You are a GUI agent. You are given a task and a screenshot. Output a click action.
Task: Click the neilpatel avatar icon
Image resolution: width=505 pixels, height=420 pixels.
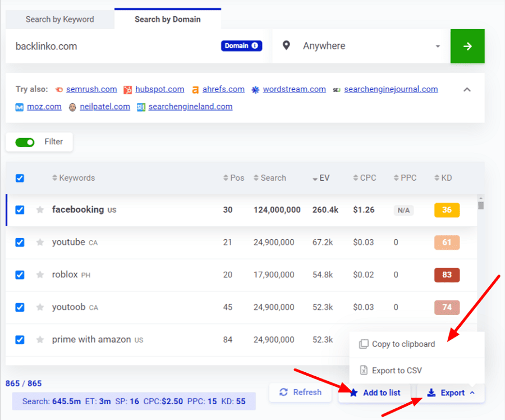[72, 107]
